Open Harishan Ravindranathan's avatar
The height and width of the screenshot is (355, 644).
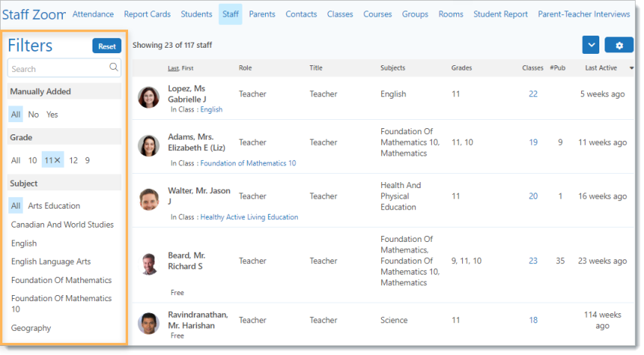point(148,322)
